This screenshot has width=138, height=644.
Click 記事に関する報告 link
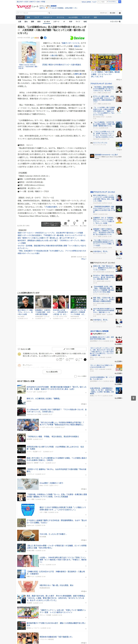point(24,226)
